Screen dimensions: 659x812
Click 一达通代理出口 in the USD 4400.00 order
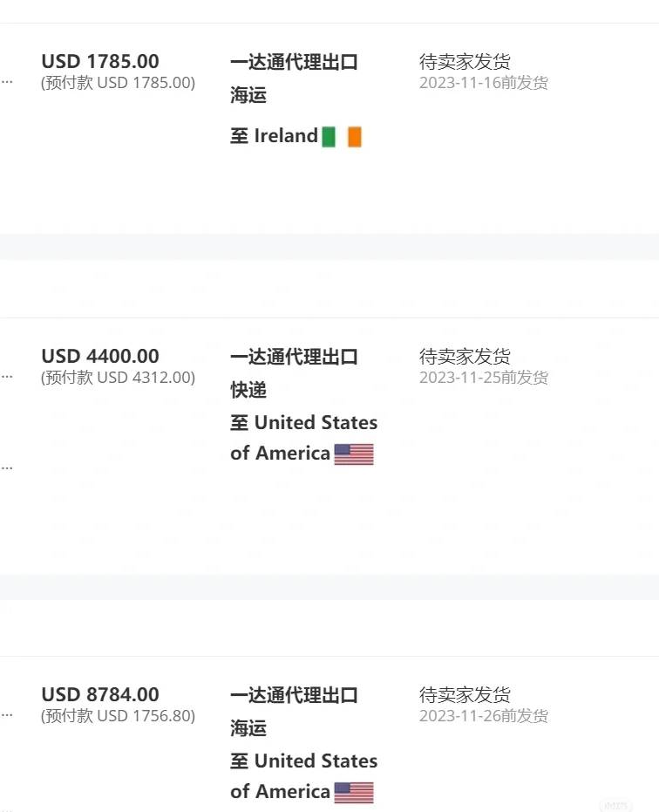coord(294,356)
